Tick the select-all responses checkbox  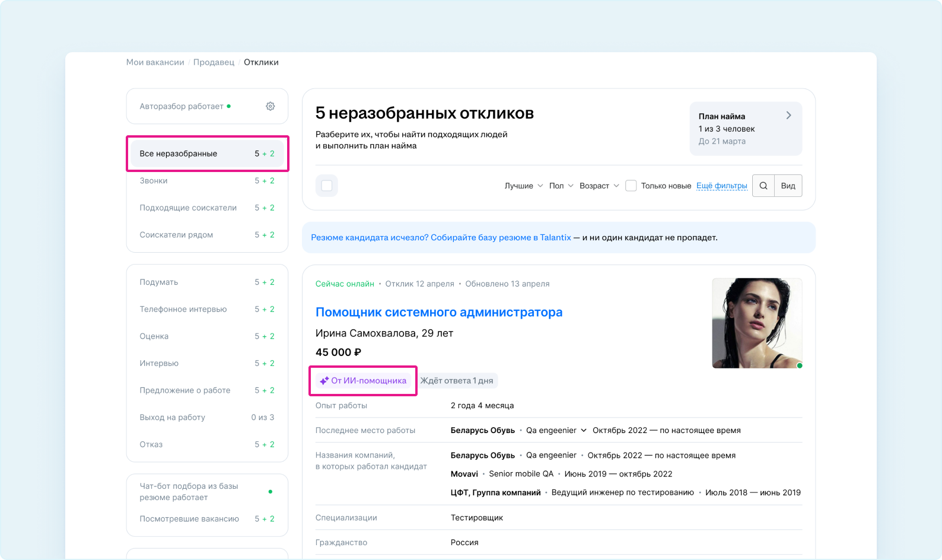pos(327,186)
